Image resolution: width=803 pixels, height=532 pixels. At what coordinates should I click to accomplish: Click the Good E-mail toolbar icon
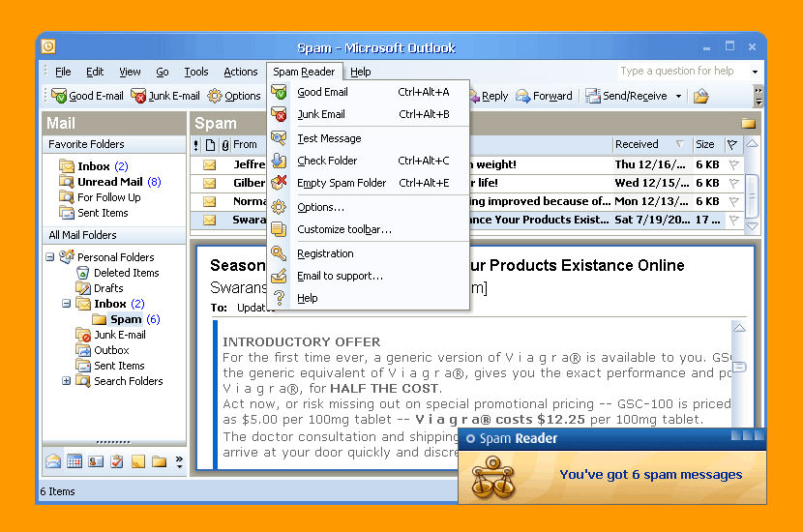87,96
